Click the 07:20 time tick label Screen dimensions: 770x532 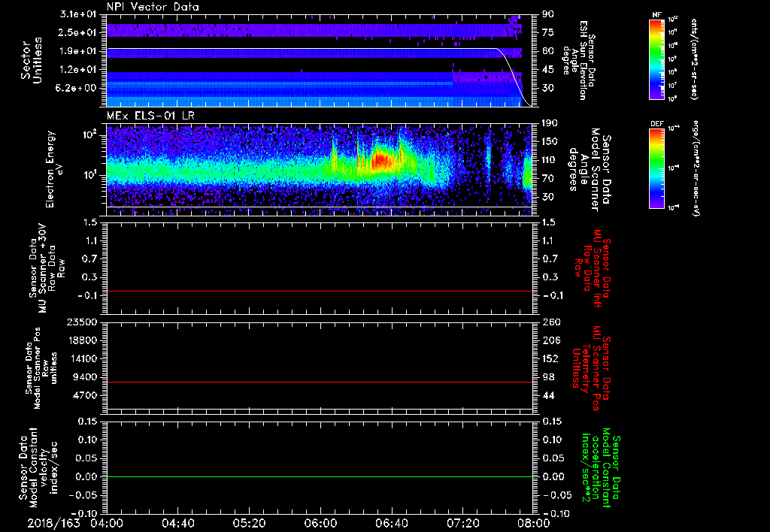[462, 523]
